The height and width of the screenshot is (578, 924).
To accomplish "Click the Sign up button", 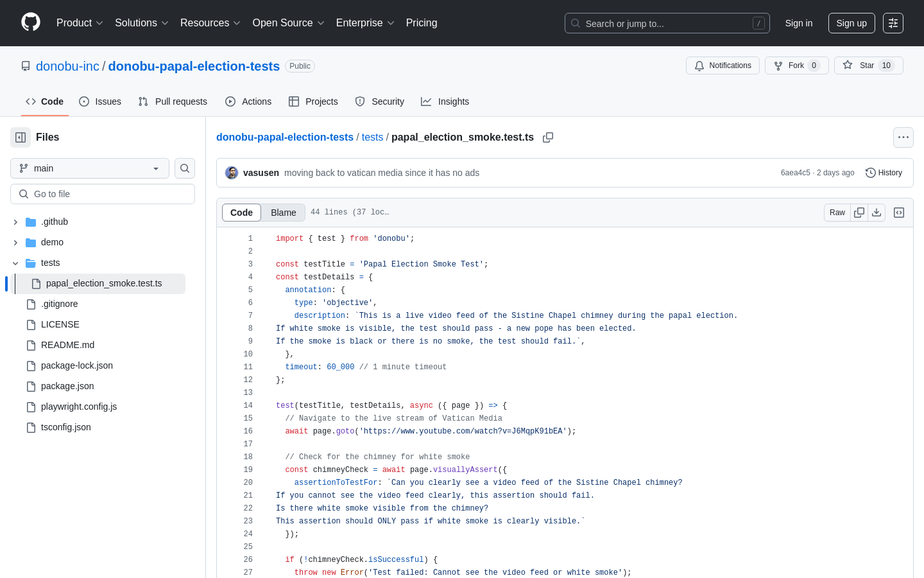I will (x=851, y=23).
